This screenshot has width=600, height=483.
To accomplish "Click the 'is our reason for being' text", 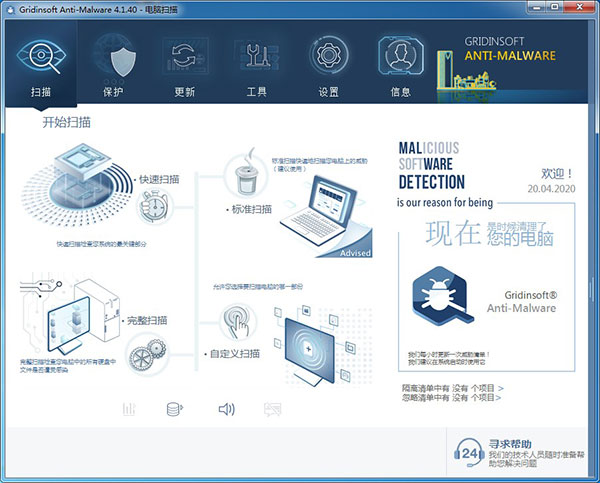I will tap(445, 202).
